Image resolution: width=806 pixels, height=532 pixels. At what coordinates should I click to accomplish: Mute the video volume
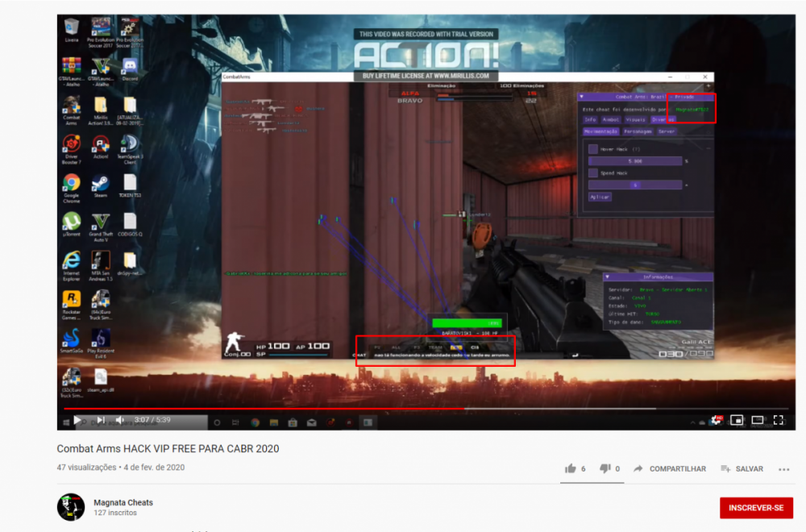(120, 420)
